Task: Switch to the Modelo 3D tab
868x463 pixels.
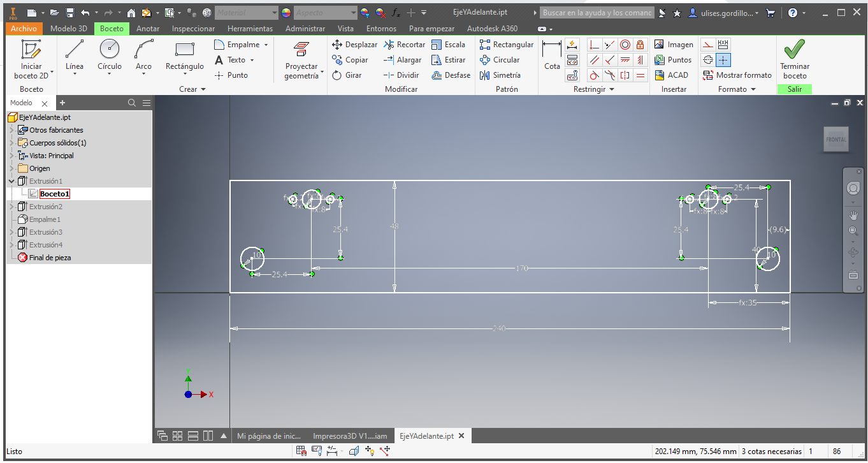Action: click(x=69, y=29)
